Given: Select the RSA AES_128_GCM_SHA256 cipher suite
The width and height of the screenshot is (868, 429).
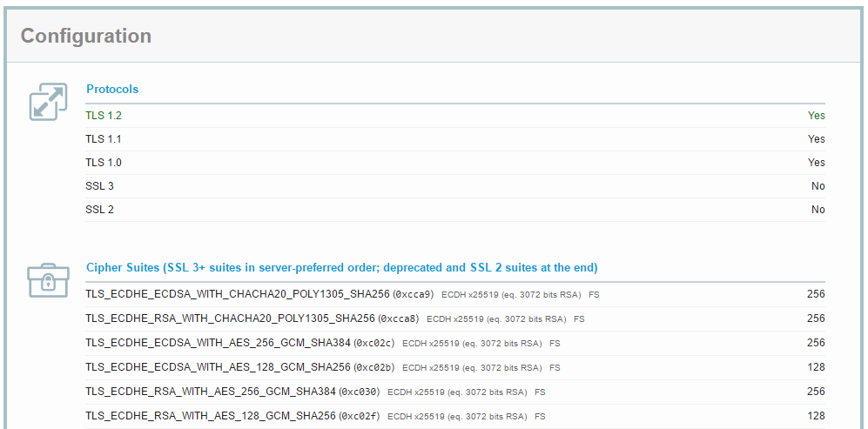Looking at the screenshot, I should [232, 416].
